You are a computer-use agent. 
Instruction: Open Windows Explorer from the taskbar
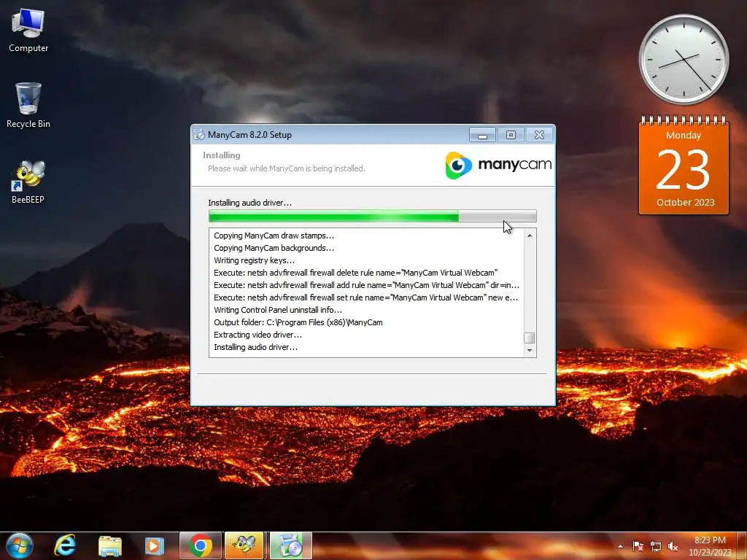(x=110, y=545)
